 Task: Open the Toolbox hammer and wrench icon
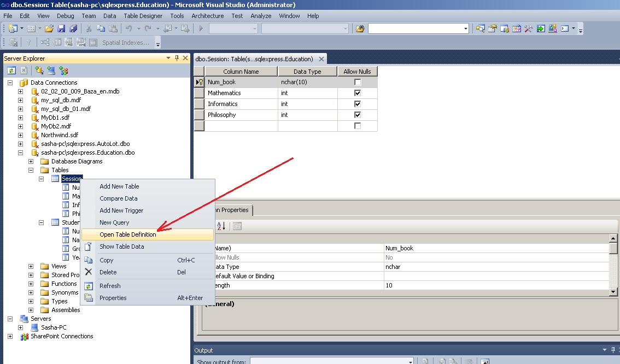pyautogui.click(x=528, y=28)
